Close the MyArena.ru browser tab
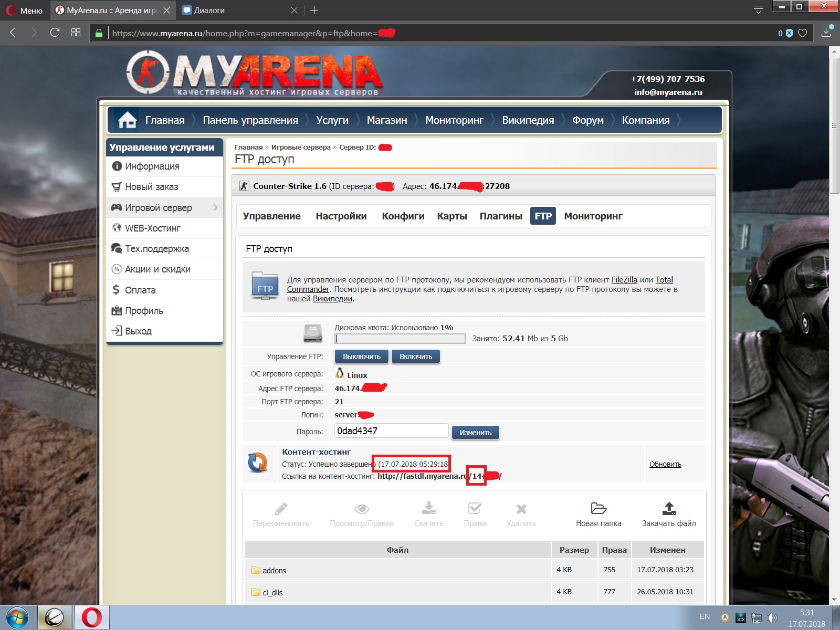Image resolution: width=840 pixels, height=630 pixels. click(166, 10)
